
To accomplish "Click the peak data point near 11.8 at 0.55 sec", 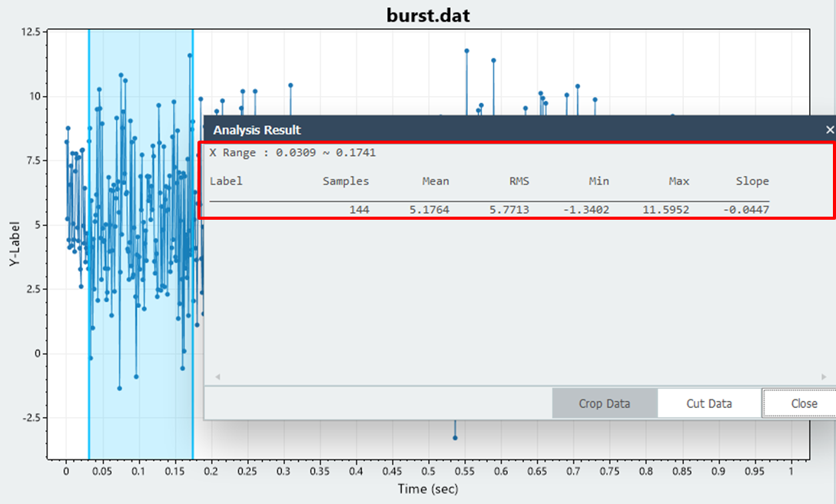I will (466, 51).
